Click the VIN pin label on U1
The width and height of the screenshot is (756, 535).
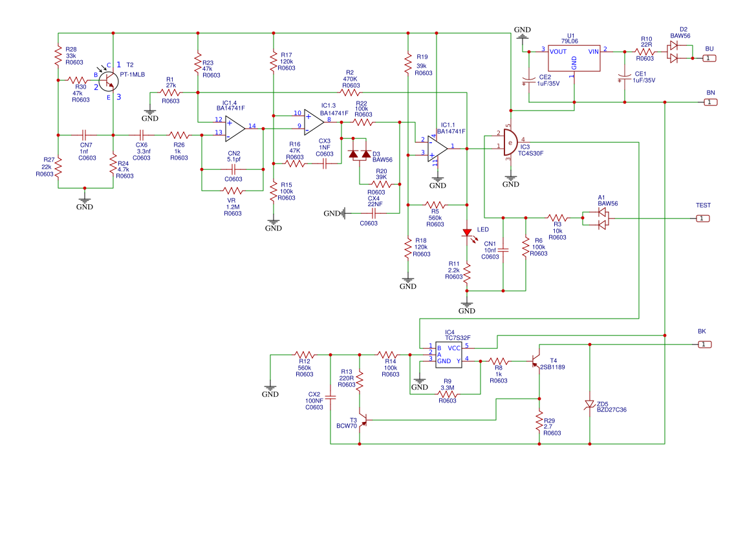pyautogui.click(x=594, y=52)
